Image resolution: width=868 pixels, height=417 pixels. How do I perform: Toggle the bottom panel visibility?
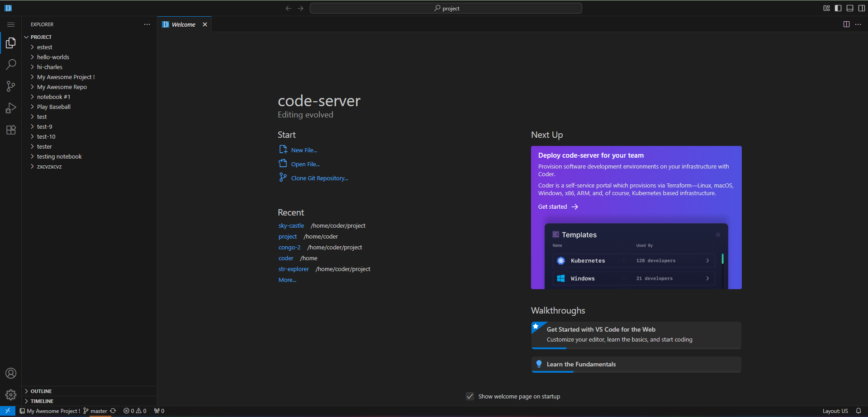click(x=850, y=8)
